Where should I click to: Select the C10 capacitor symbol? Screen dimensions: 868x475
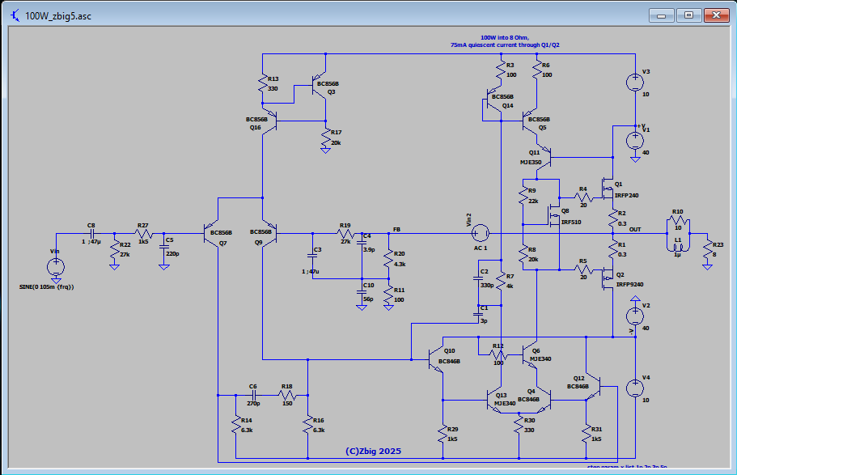click(x=362, y=292)
